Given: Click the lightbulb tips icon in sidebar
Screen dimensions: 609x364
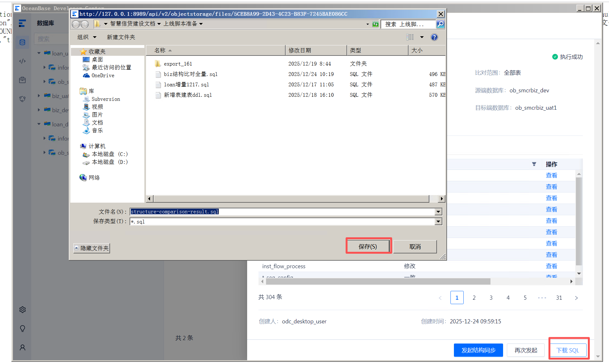Looking at the screenshot, I should click(22, 328).
